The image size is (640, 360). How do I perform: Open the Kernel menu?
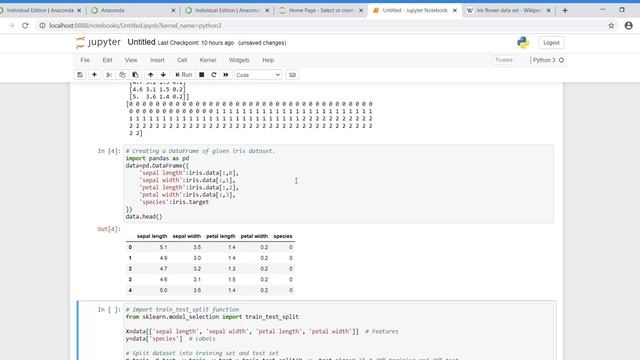pyautogui.click(x=208, y=60)
